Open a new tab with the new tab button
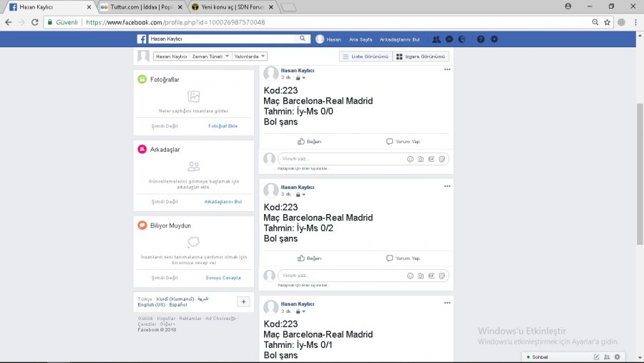Viewport: 644px width, 363px height. click(288, 7)
